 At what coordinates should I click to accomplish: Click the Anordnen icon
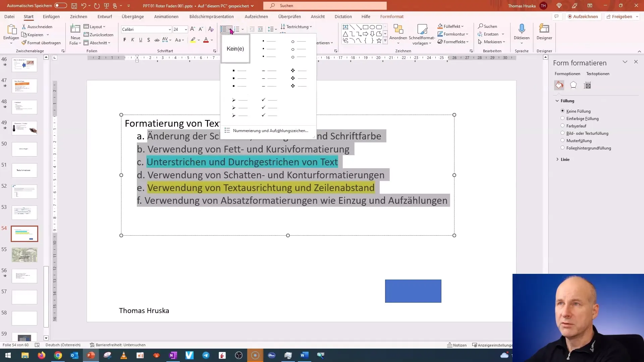click(398, 29)
